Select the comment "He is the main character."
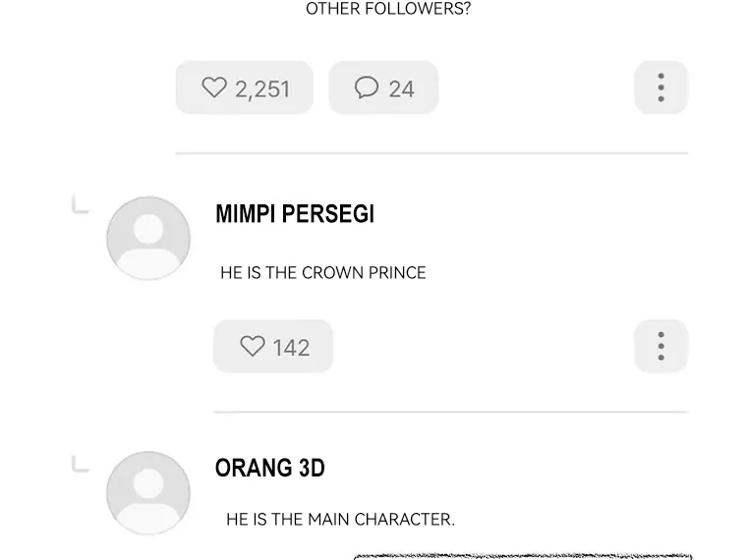 coord(340,519)
